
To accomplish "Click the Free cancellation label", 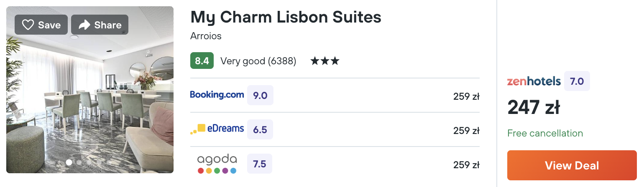I will click(x=545, y=134).
